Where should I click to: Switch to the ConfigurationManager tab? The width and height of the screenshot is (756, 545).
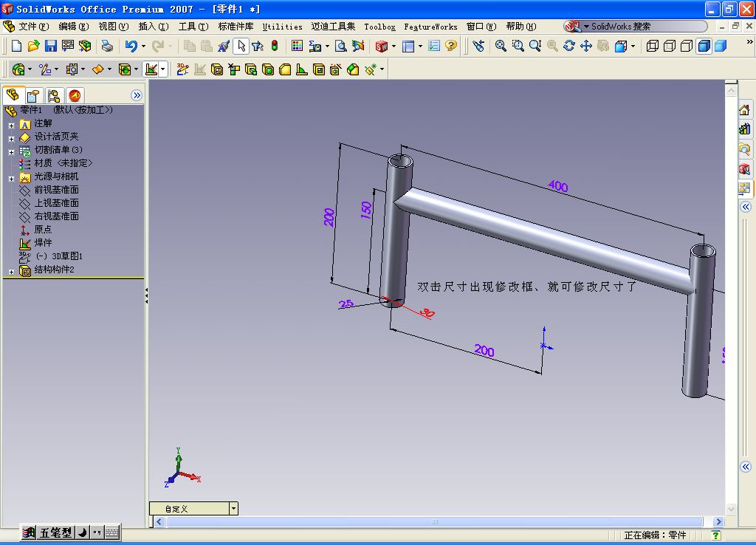[x=53, y=95]
